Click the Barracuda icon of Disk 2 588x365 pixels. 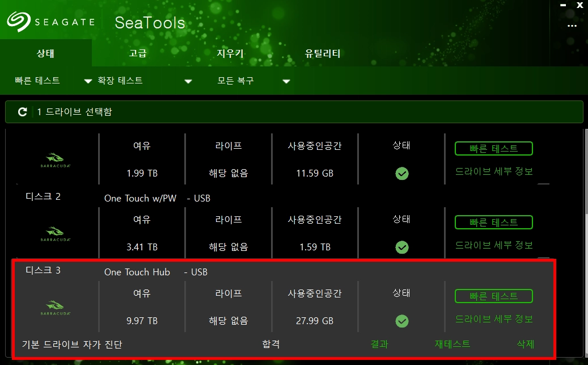click(55, 233)
